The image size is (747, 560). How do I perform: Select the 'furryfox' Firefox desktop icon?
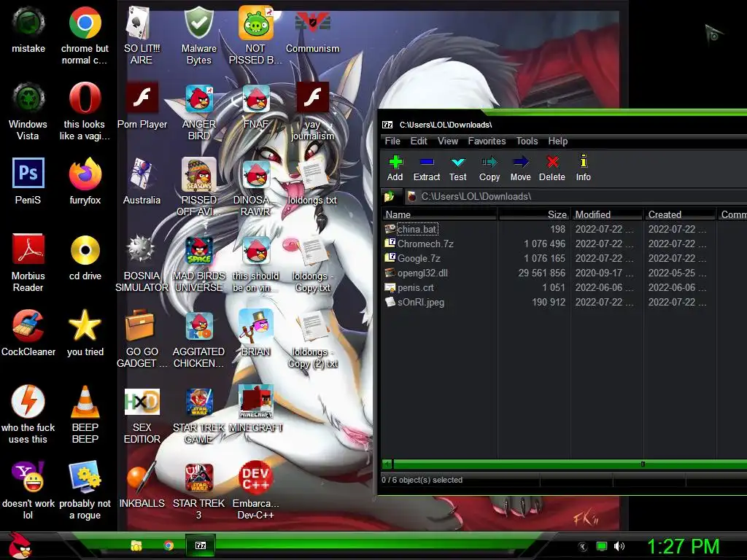click(x=85, y=182)
